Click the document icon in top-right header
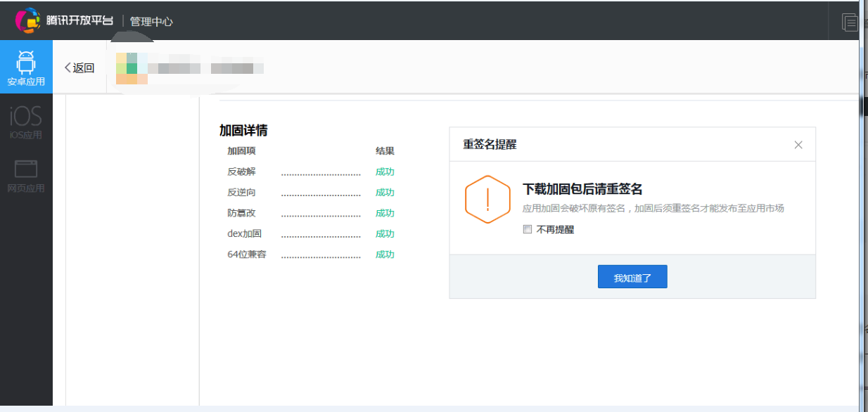The width and height of the screenshot is (868, 412). tap(850, 22)
